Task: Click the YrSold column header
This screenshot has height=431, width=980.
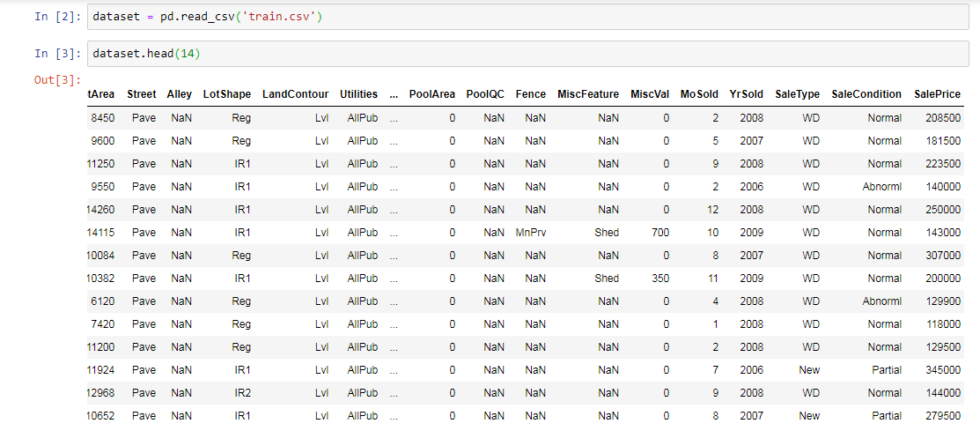Action: tap(746, 94)
